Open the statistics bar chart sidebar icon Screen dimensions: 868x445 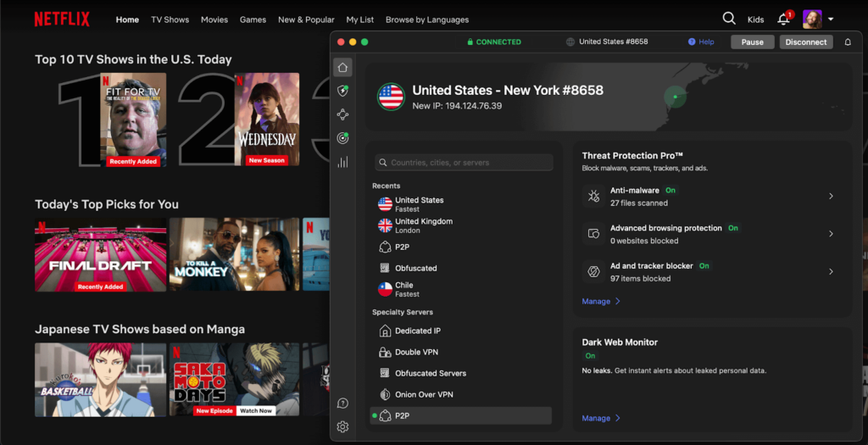point(342,162)
